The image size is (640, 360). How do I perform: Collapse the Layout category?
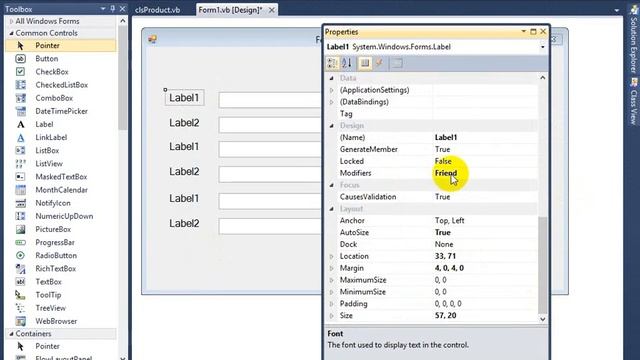(x=331, y=209)
